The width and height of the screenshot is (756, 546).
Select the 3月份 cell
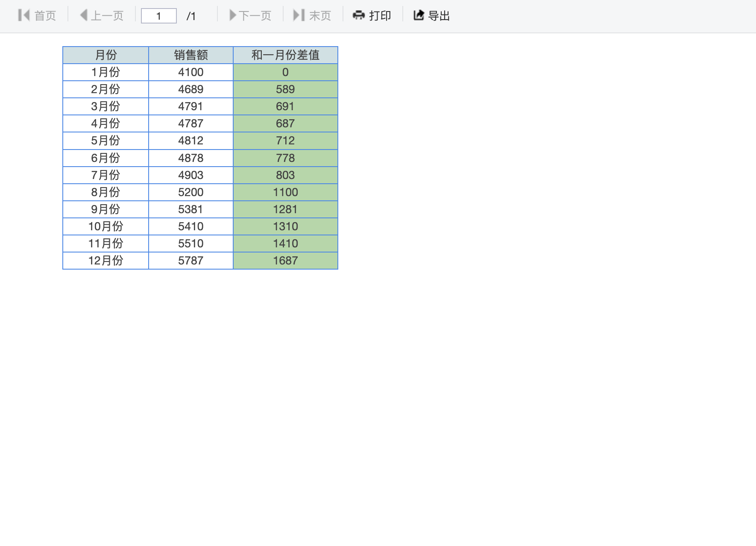click(x=105, y=106)
